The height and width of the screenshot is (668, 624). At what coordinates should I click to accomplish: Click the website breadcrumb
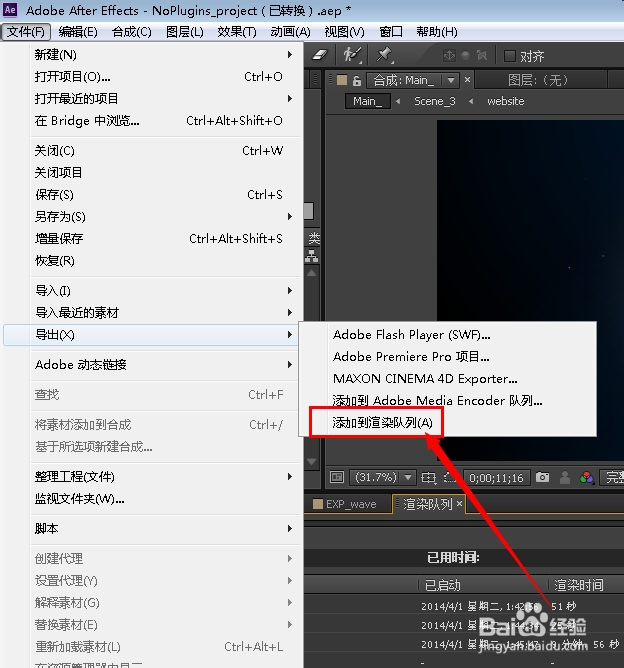[x=506, y=101]
